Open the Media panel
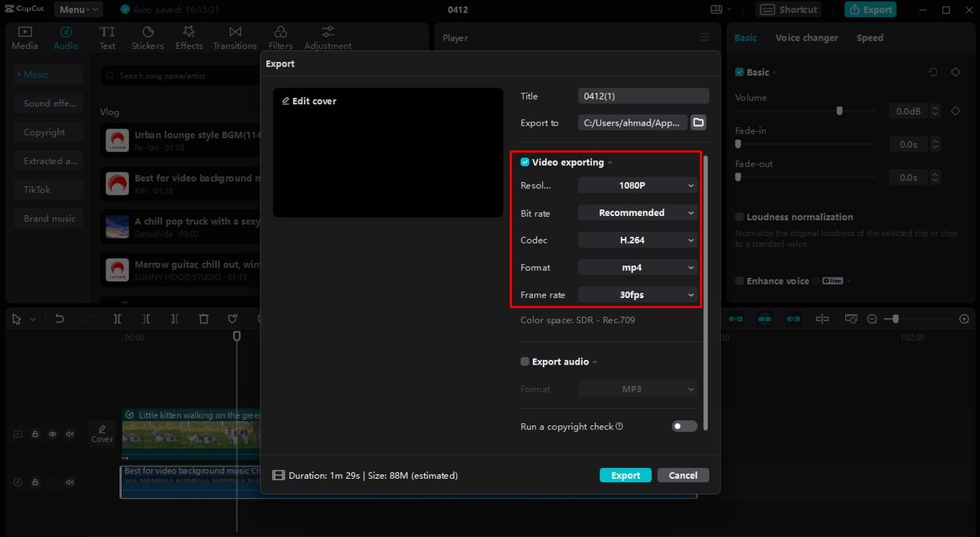This screenshot has width=980, height=537. (24, 38)
